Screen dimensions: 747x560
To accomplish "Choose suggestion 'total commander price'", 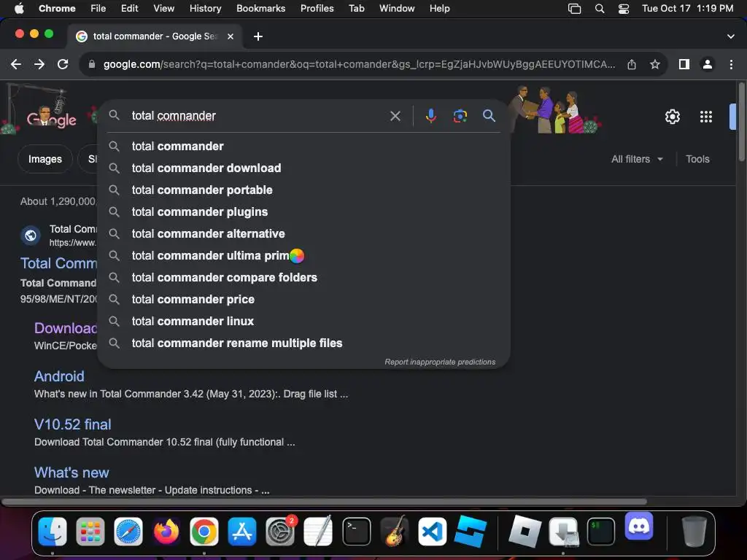I will (x=303, y=300).
